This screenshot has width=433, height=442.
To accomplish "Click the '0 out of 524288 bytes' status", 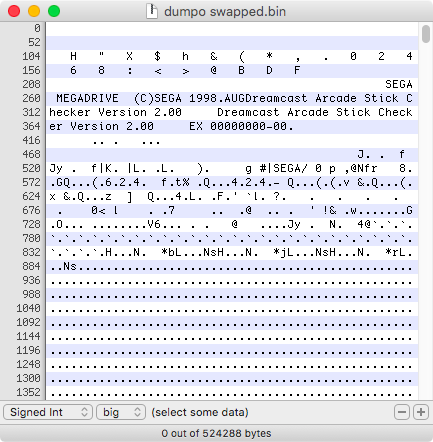I will click(216, 433).
